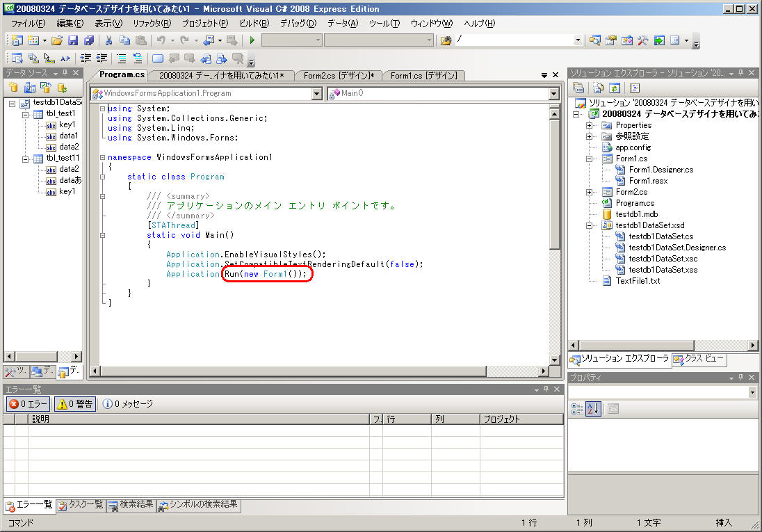The width and height of the screenshot is (762, 532).
Task: Expand the Properties node in solution tree
Action: 590,125
